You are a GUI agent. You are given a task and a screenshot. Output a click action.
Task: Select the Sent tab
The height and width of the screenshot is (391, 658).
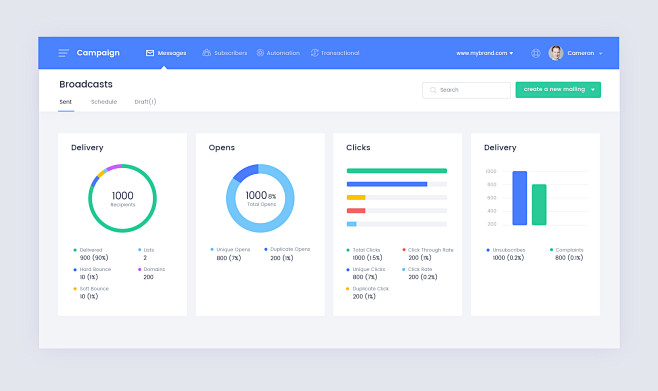click(65, 102)
